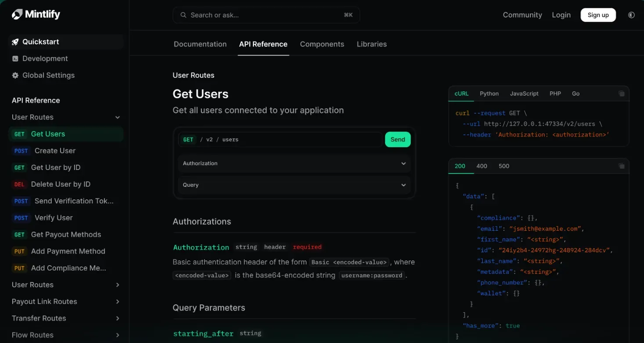This screenshot has height=343, width=644.
Task: Click the Sign up button
Action: click(598, 15)
